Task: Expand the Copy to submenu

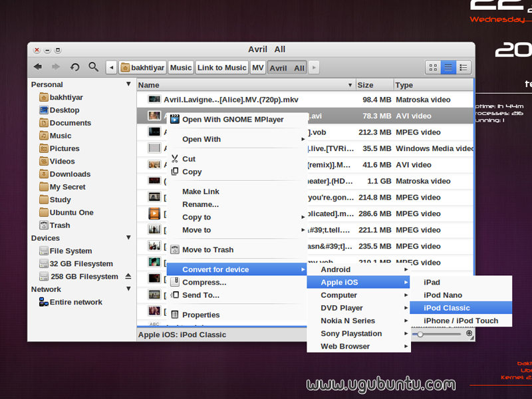Action: tap(237, 217)
